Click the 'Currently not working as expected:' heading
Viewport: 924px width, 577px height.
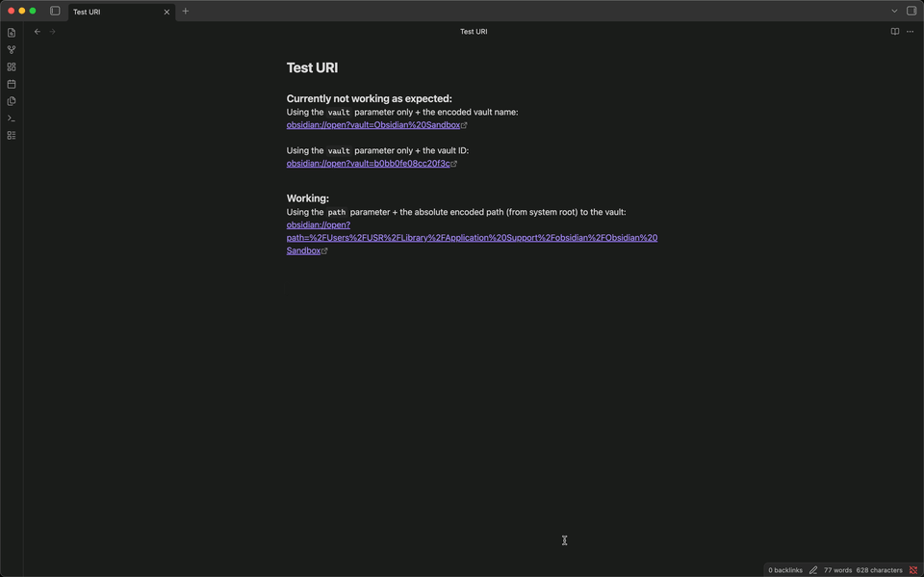369,98
